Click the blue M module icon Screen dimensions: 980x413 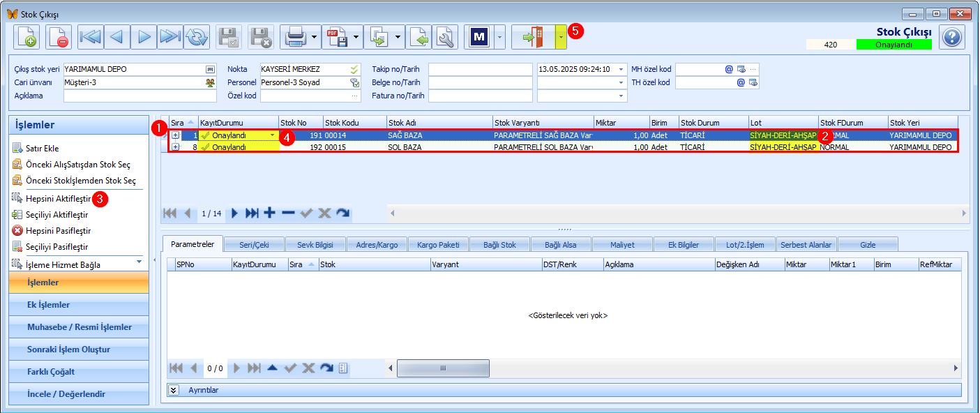(479, 37)
